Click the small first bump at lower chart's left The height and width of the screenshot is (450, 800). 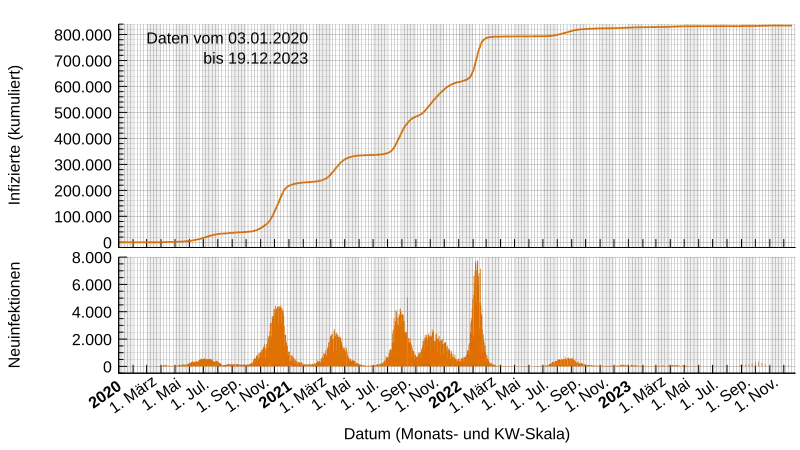(204, 361)
